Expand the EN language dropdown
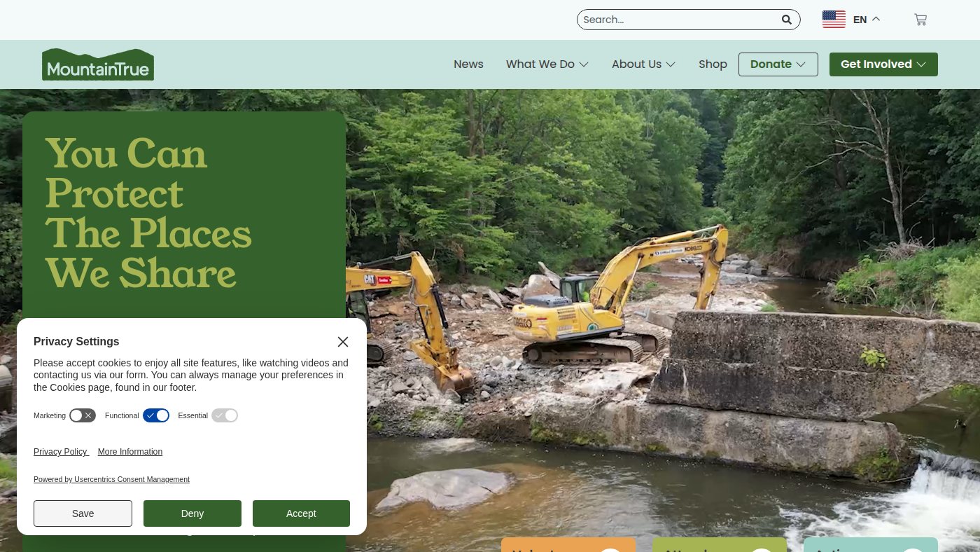This screenshot has height=552, width=980. [x=867, y=20]
